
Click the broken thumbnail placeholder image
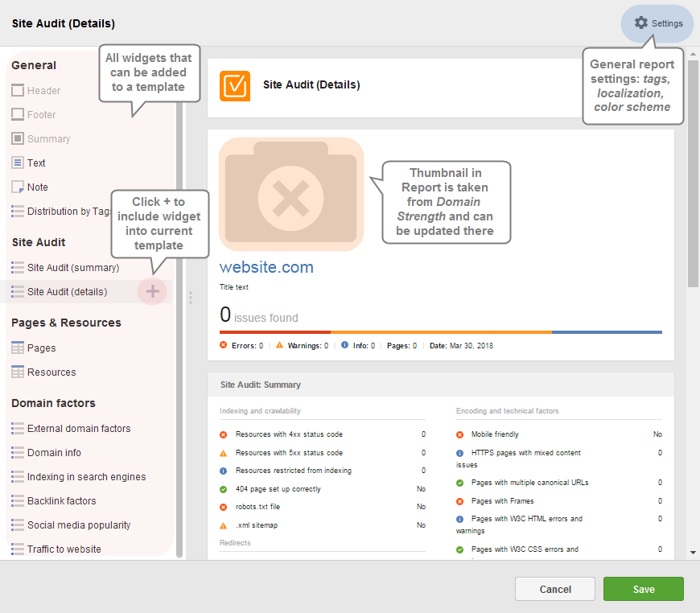pos(291,194)
